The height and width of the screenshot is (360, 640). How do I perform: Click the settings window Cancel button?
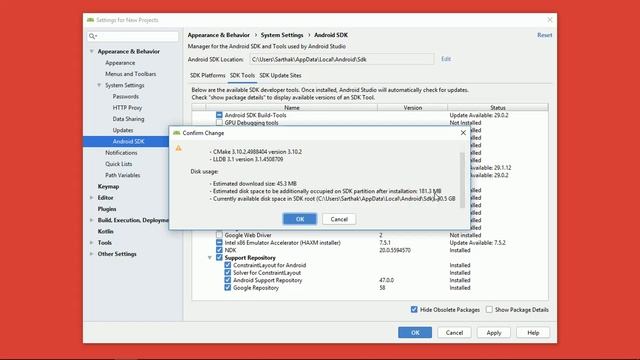tap(454, 333)
